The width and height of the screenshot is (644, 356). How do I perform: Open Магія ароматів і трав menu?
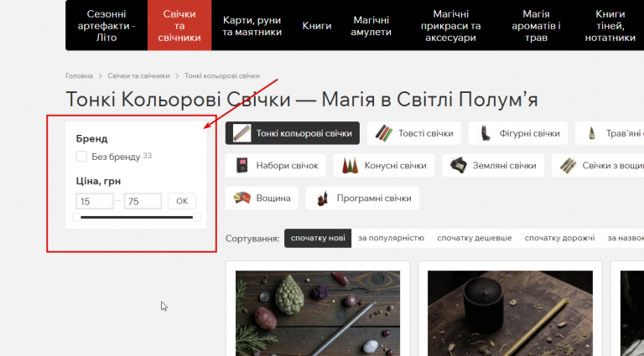536,26
